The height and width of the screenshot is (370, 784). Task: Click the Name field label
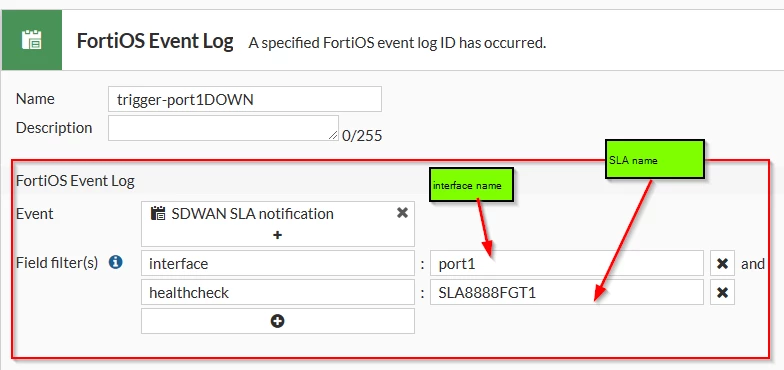coord(35,98)
